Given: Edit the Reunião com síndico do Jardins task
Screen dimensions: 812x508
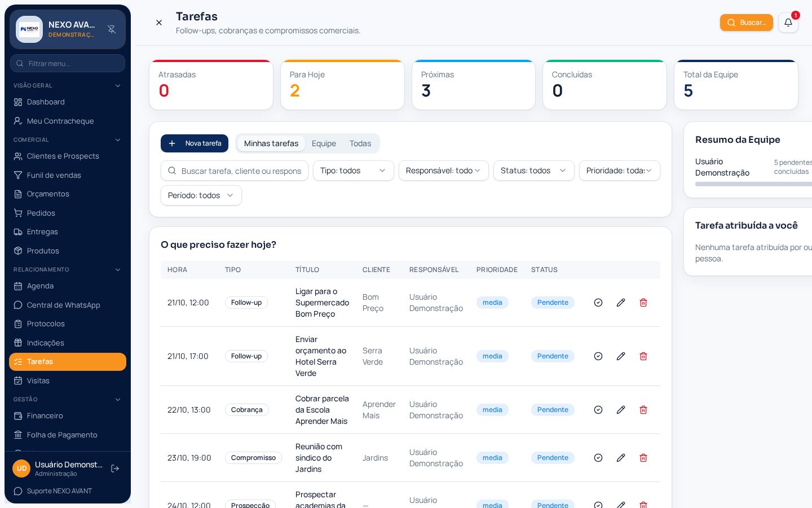Looking at the screenshot, I should tap(621, 458).
